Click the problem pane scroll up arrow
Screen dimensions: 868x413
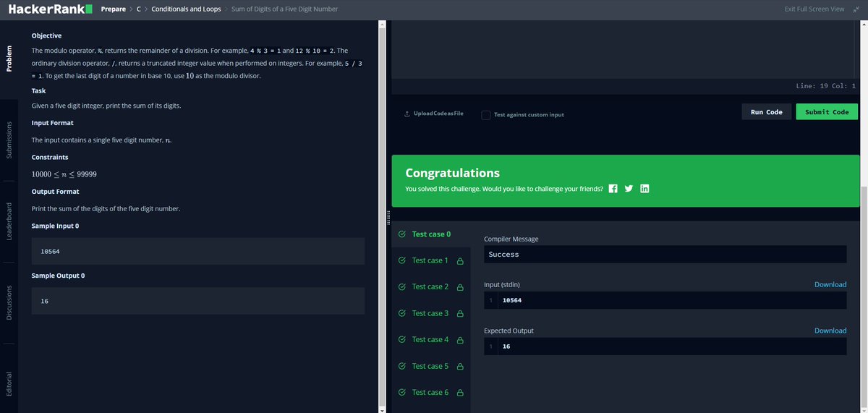(382, 25)
